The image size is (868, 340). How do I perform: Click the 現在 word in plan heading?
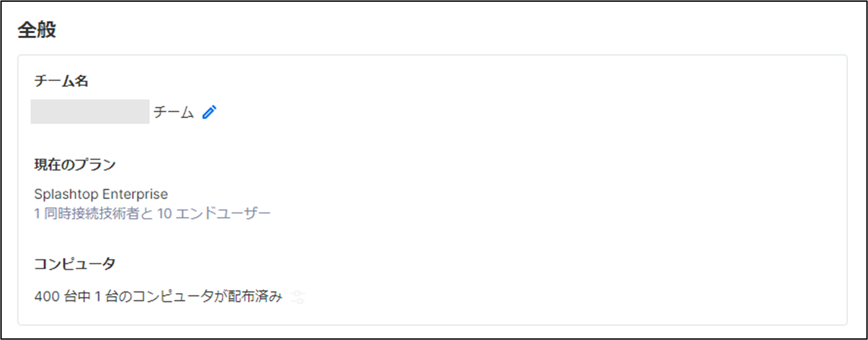tap(47, 165)
